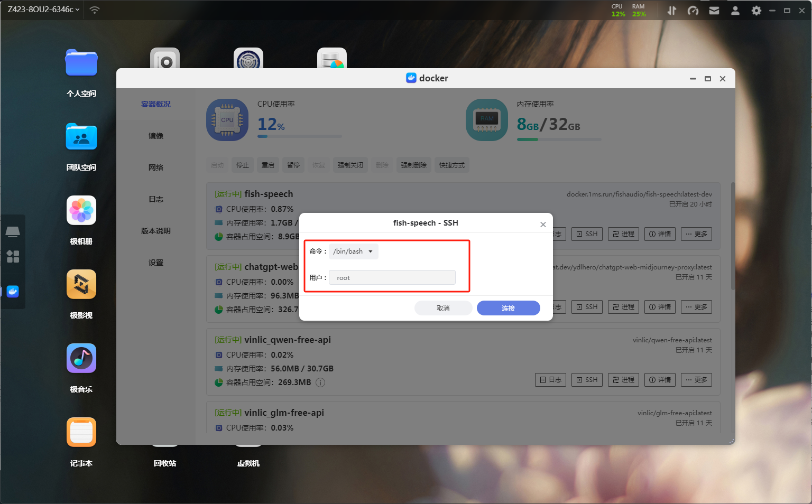The image size is (812, 504).
Task: Click the vinlic_qwen-free-api container name
Action: point(288,340)
